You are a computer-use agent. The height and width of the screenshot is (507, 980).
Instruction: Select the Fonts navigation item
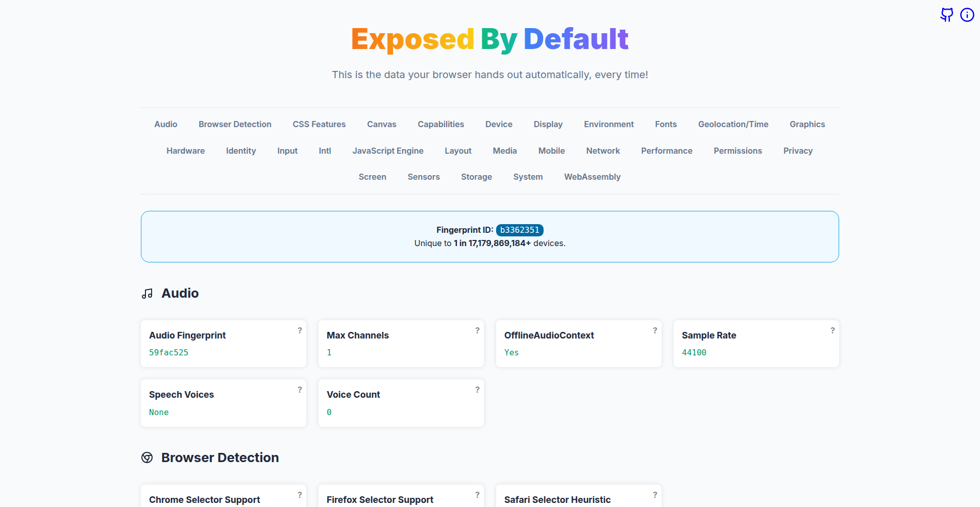[x=666, y=124]
